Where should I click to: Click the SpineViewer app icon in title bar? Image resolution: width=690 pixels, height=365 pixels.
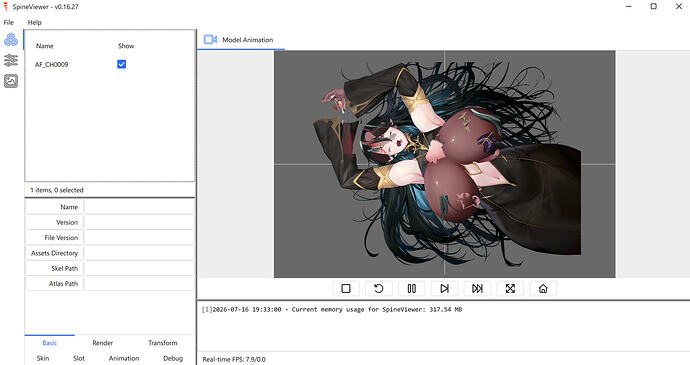pyautogui.click(x=5, y=7)
